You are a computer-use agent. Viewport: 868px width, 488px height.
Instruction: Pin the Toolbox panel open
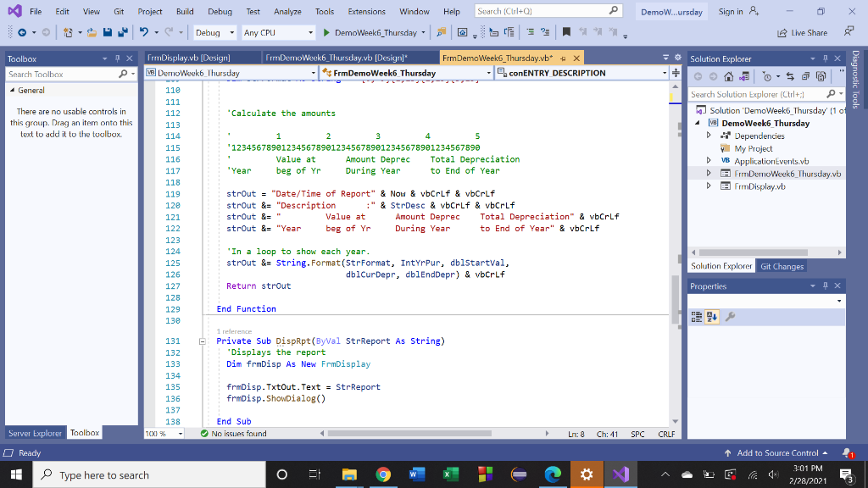point(116,58)
